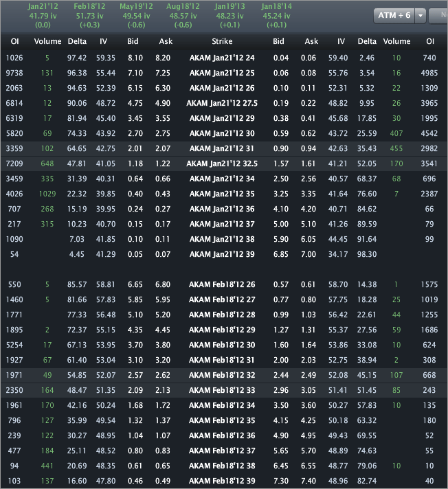This screenshot has height=489, width=448.
Task: Click call ask 2.13 on Feb18'12 33 row
Action: coord(163,391)
